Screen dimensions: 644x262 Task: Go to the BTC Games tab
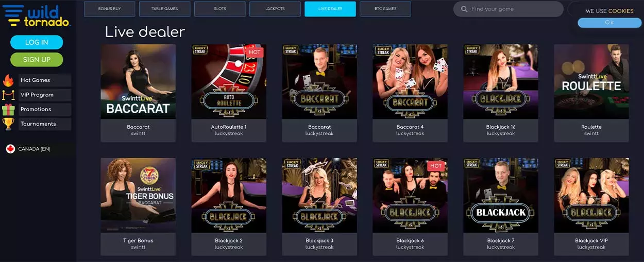[x=385, y=9]
